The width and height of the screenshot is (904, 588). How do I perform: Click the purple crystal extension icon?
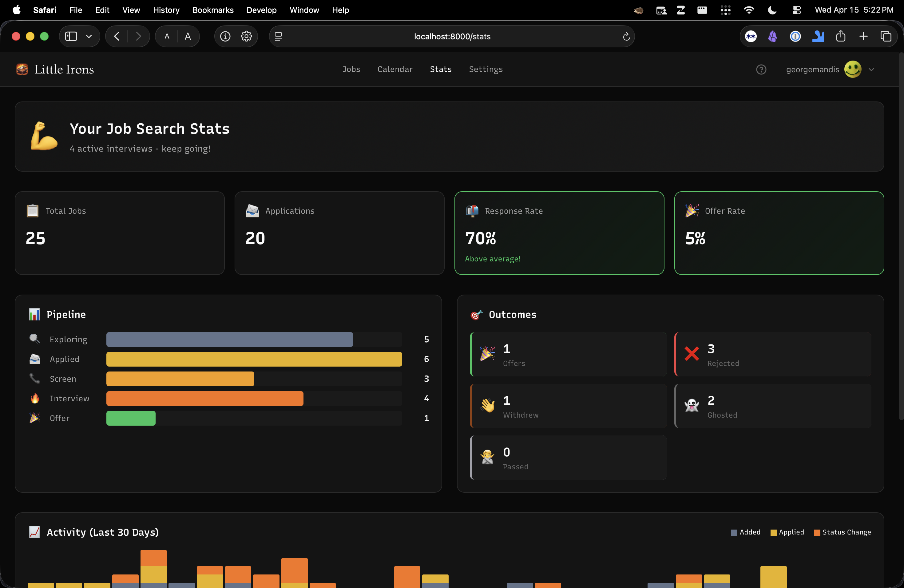tap(773, 36)
